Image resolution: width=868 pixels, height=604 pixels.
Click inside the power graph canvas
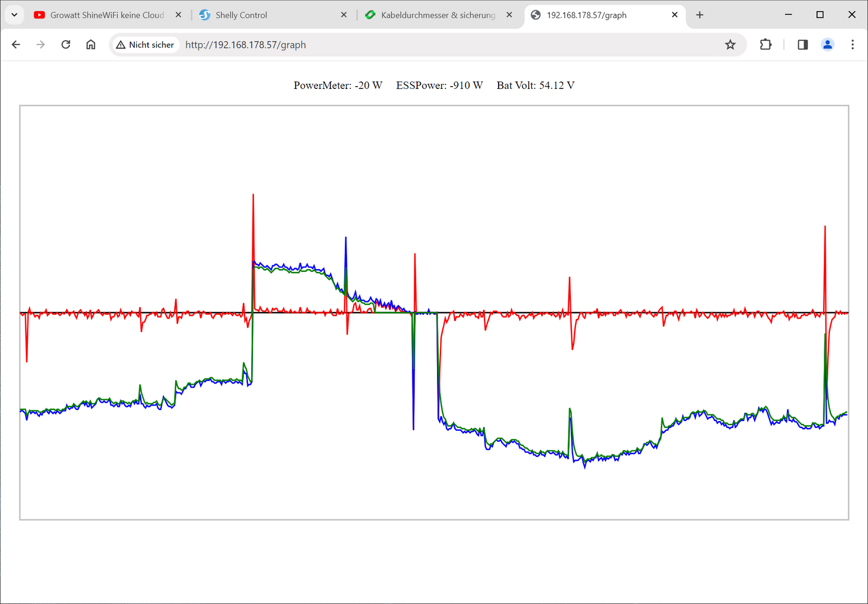[434, 313]
